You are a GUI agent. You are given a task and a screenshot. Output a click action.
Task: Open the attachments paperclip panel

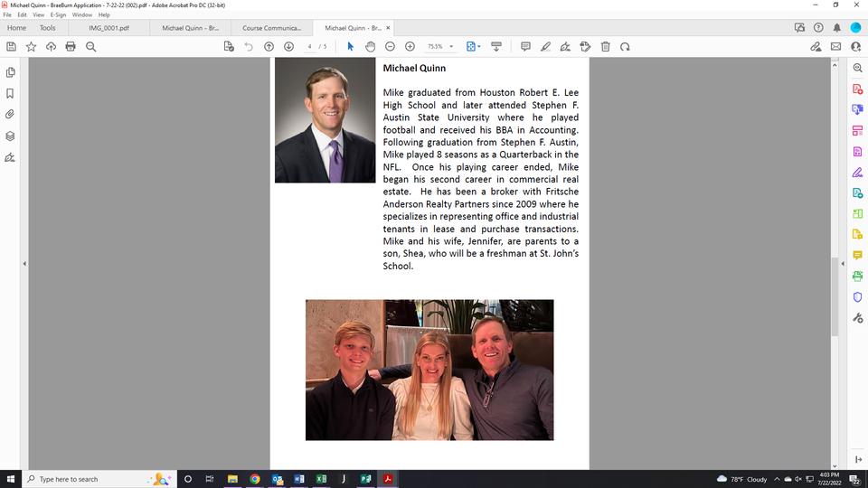point(10,115)
